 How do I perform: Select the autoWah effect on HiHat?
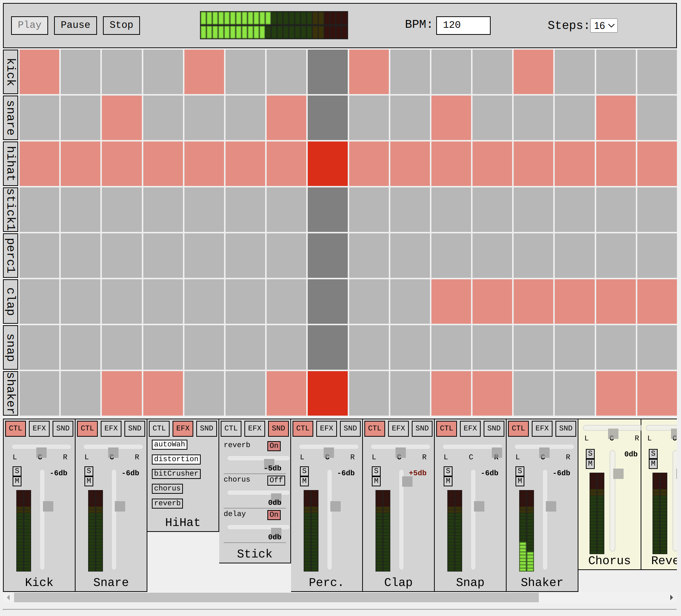[170, 444]
